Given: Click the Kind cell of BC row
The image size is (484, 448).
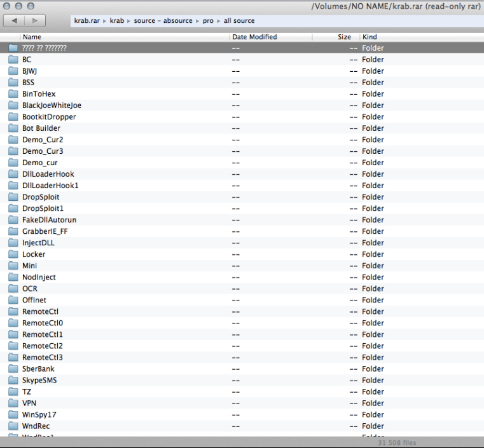Looking at the screenshot, I should point(373,60).
